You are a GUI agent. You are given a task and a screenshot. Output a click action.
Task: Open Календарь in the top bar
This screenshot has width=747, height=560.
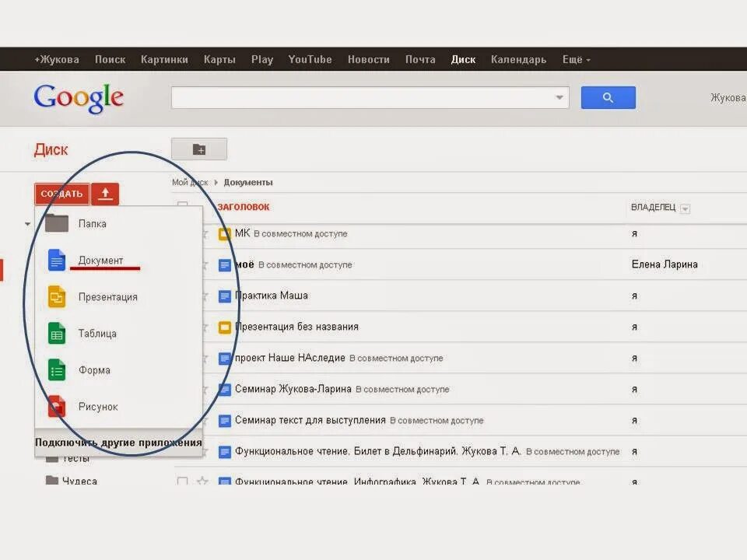518,60
